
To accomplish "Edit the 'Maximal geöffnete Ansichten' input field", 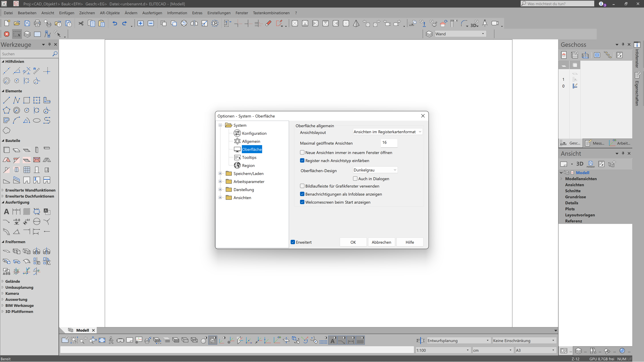I will tap(388, 142).
